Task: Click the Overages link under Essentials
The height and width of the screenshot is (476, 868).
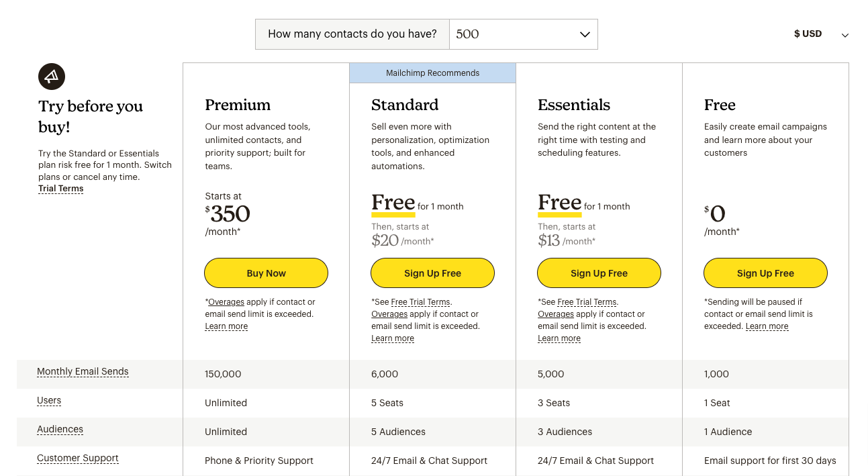Action: (x=556, y=314)
